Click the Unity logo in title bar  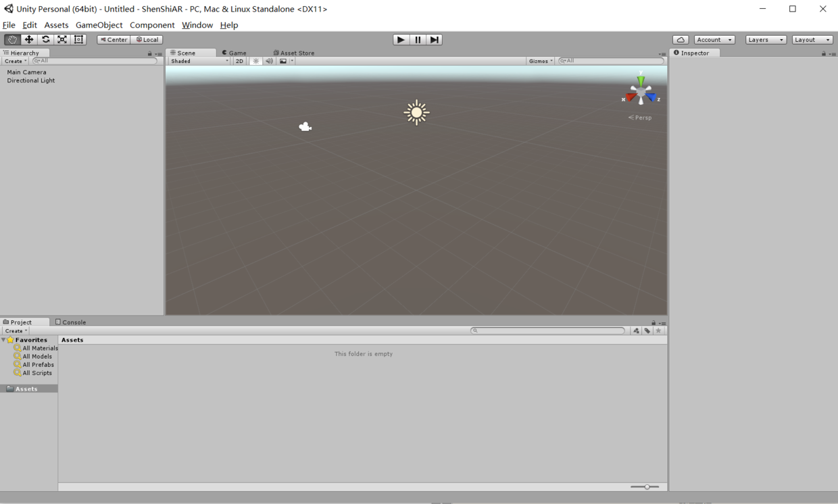pyautogui.click(x=8, y=9)
